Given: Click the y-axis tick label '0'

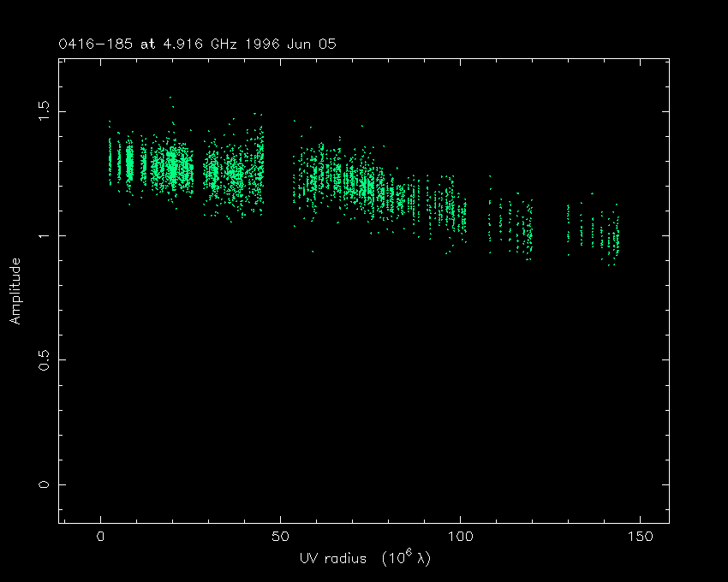Looking at the screenshot, I should click(x=45, y=484).
